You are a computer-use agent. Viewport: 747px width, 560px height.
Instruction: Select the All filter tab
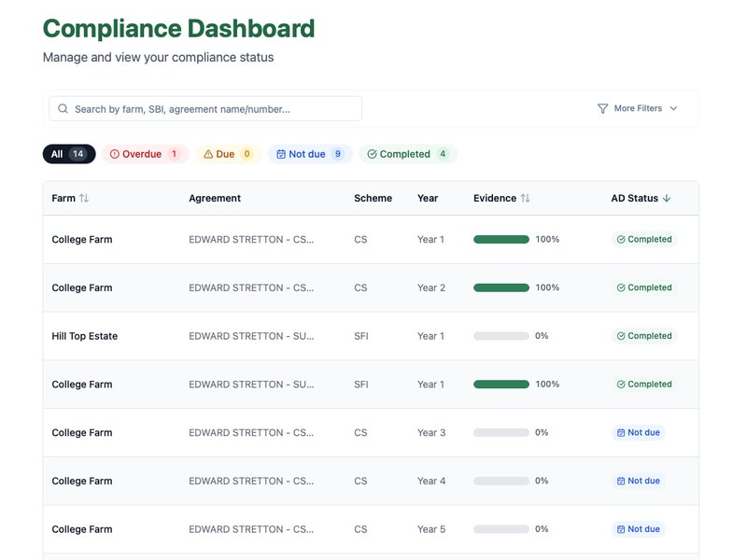(x=68, y=154)
